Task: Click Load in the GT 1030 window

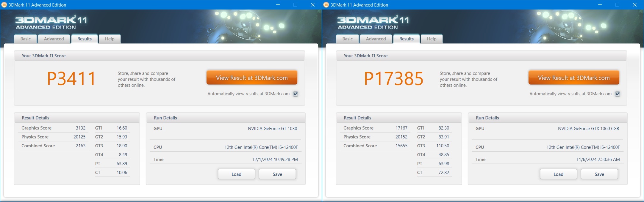Action: pyautogui.click(x=236, y=174)
